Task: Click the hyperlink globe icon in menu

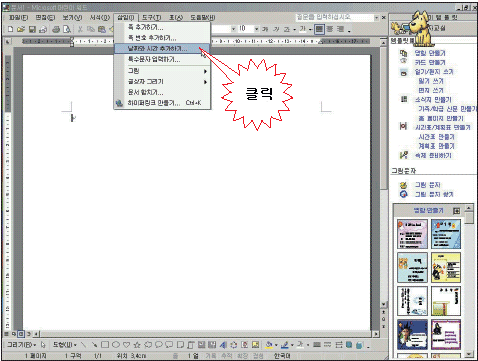Action: [x=119, y=103]
